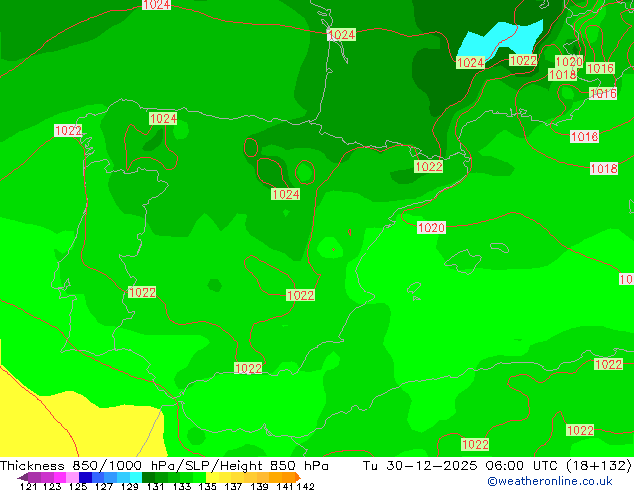Click the legend value 137
The image size is (634, 490).
233,486
